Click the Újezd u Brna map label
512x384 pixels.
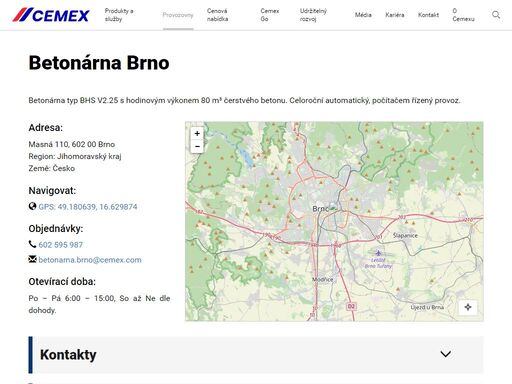(x=427, y=307)
